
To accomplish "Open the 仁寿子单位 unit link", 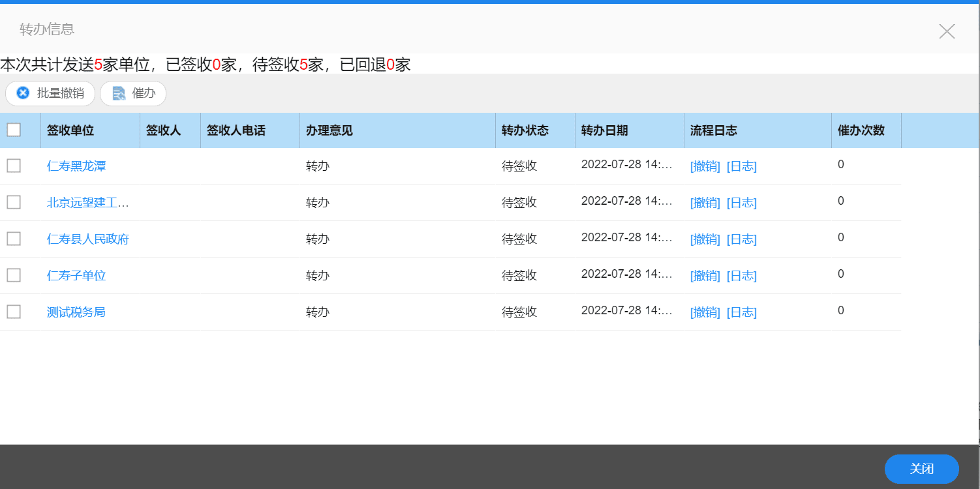I will click(76, 276).
